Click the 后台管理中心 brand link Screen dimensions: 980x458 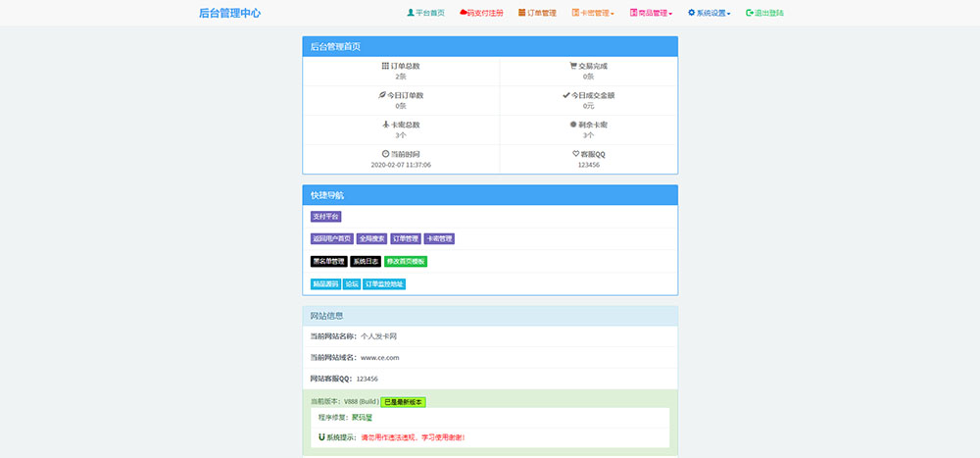coord(230,13)
